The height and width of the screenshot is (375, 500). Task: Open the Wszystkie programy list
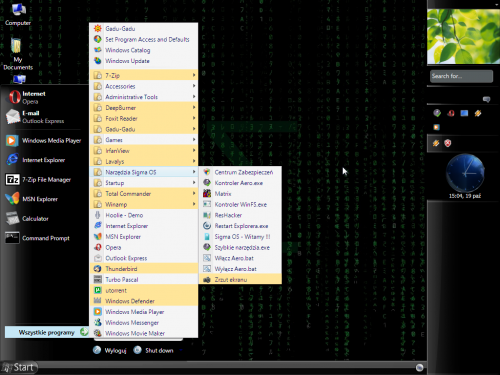tap(47, 332)
